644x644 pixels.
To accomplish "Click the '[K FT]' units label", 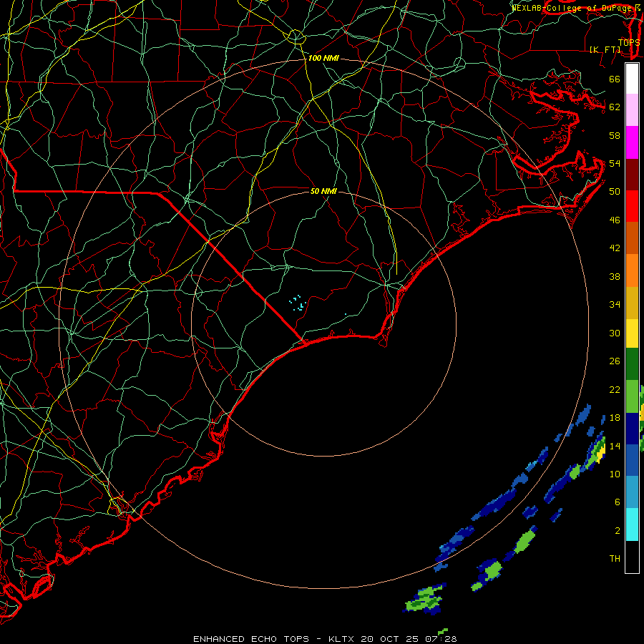I will [605, 49].
